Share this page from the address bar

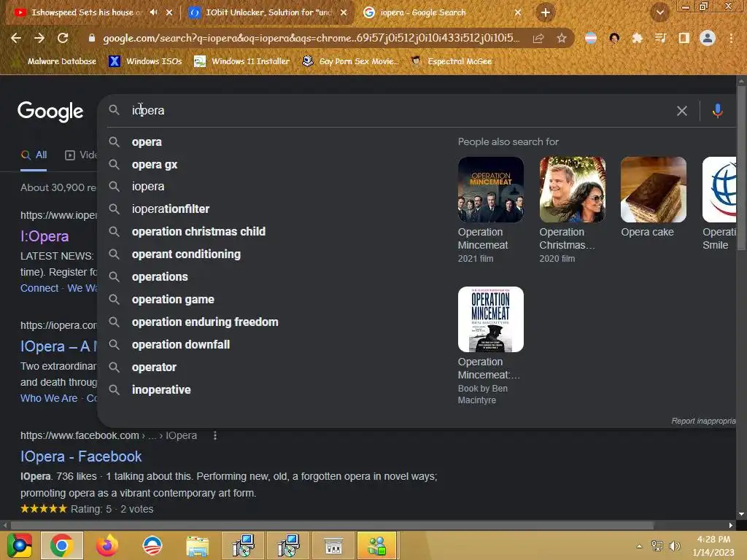point(538,38)
